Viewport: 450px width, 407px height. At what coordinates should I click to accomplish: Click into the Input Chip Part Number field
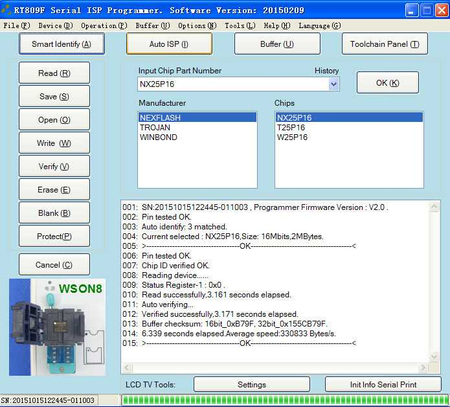coord(233,84)
